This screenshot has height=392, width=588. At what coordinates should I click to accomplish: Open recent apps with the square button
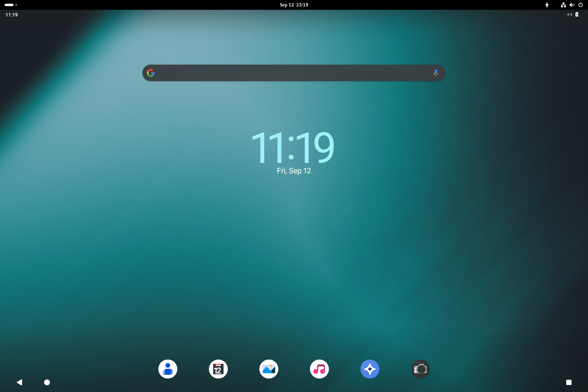[569, 382]
